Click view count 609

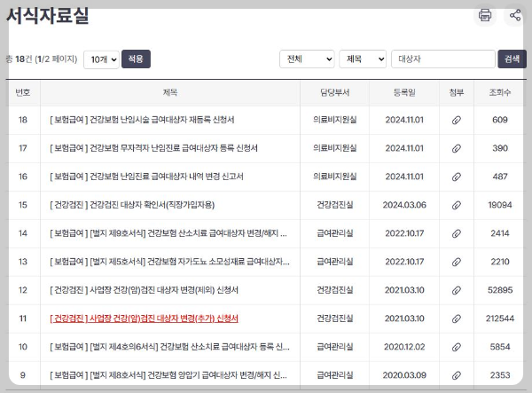click(x=500, y=120)
